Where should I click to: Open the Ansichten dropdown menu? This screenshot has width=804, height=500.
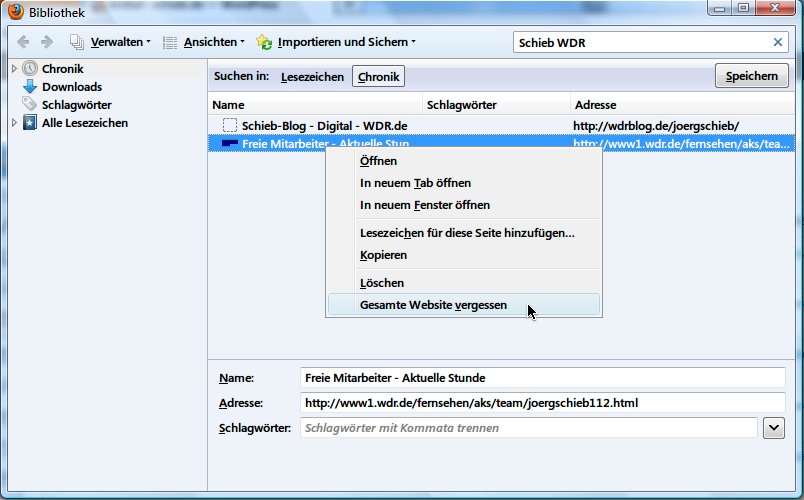[x=214, y=42]
